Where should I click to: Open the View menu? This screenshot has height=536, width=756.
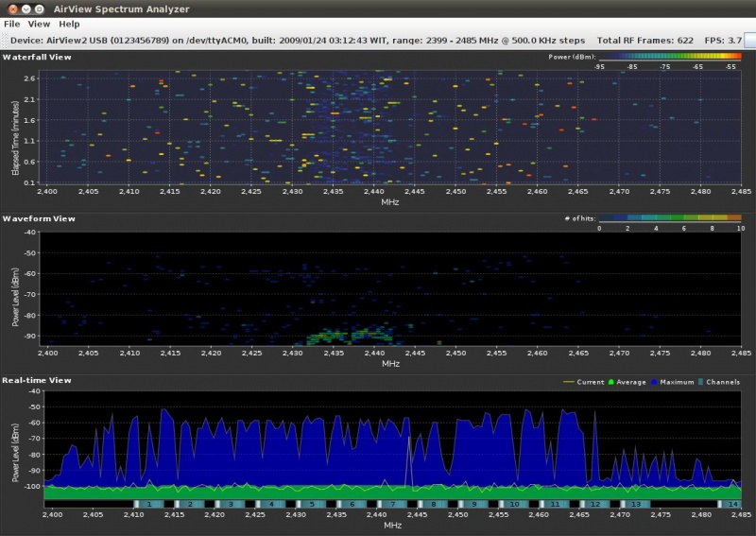point(39,24)
